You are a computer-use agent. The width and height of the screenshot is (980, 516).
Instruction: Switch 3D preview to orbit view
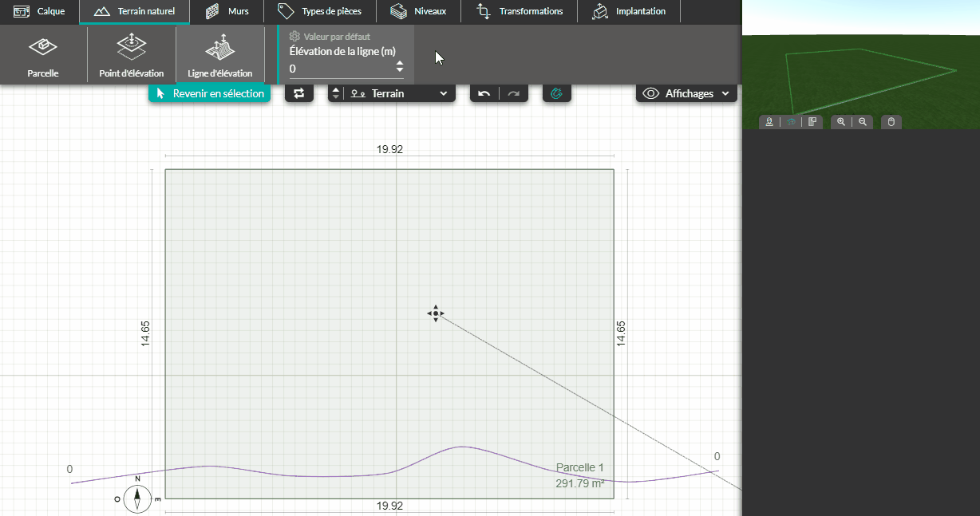tap(791, 122)
